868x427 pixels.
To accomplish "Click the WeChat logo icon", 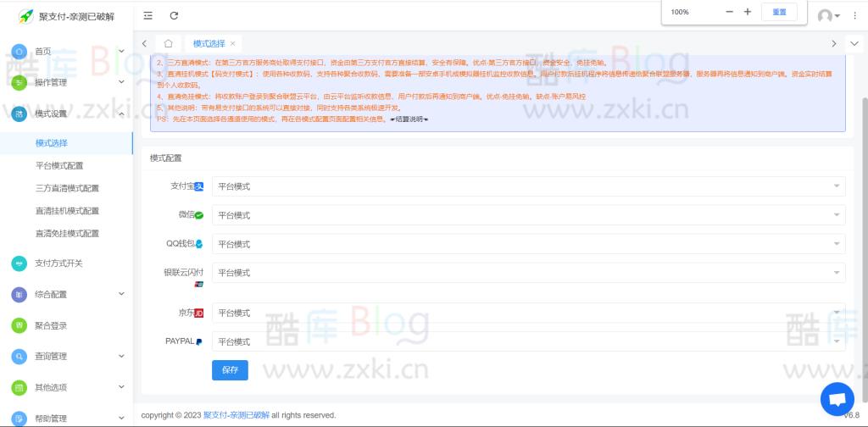I will (x=198, y=215).
